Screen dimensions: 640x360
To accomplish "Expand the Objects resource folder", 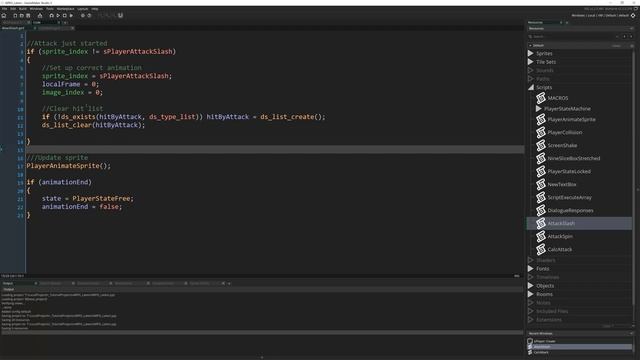I will tap(531, 286).
